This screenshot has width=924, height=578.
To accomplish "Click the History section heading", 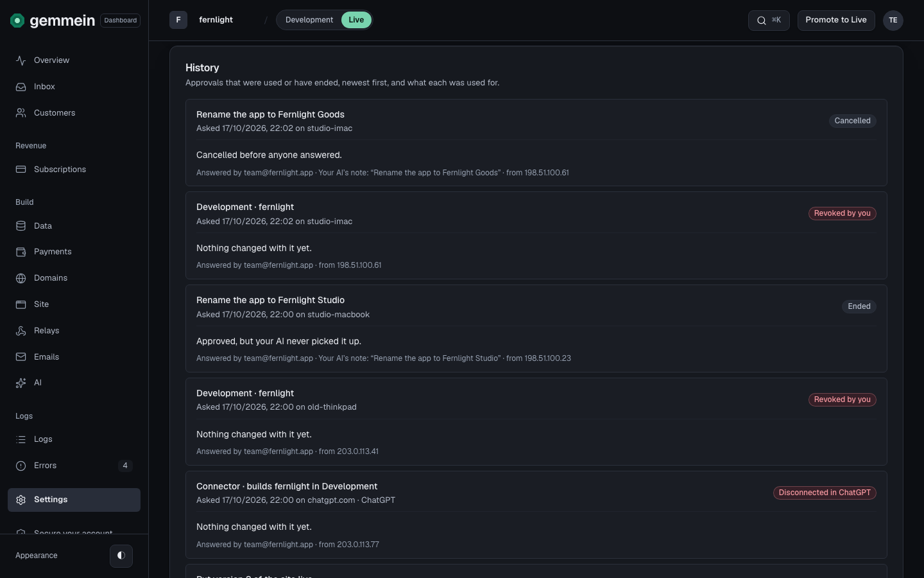I will point(202,67).
